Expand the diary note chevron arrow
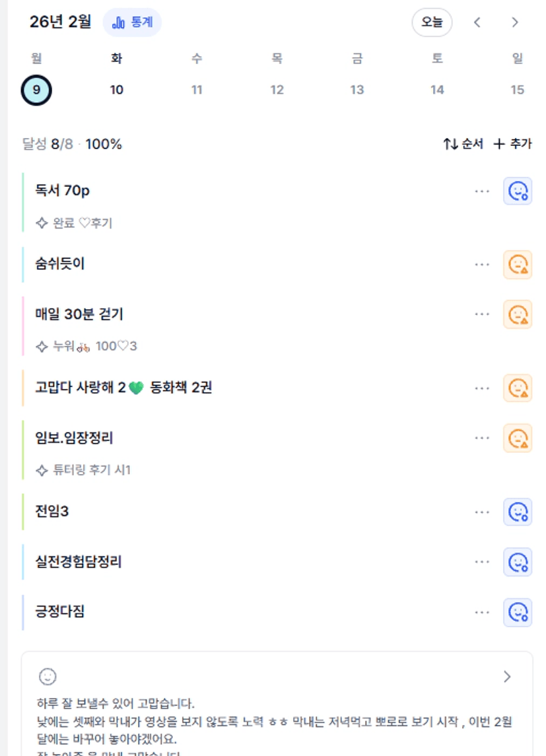 click(x=507, y=676)
